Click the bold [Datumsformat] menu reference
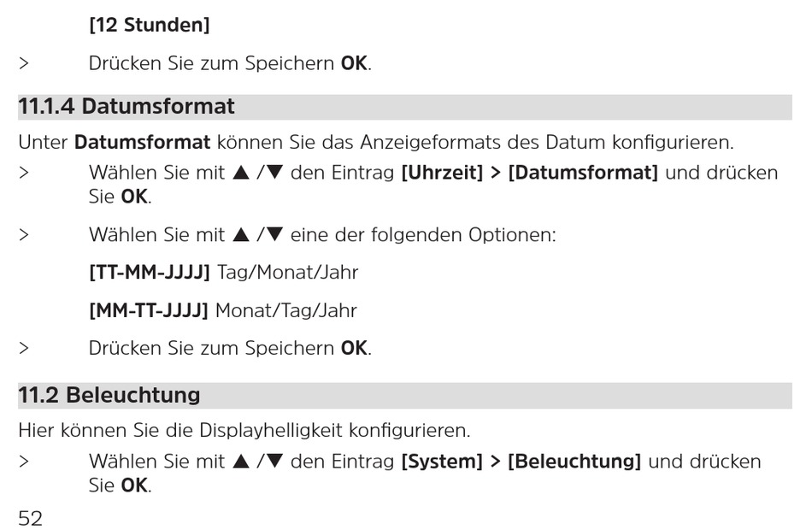Screen dimensions: 812x530 pyautogui.click(x=583, y=173)
